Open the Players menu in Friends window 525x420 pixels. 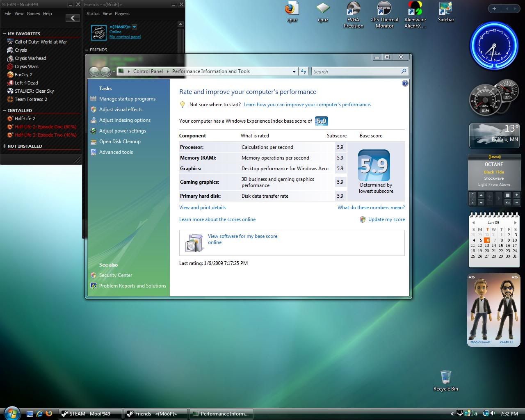[x=122, y=14]
